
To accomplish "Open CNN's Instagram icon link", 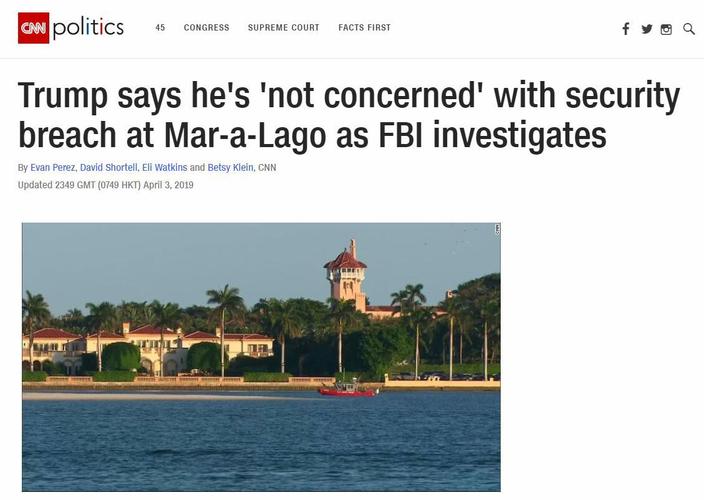I will [x=666, y=29].
